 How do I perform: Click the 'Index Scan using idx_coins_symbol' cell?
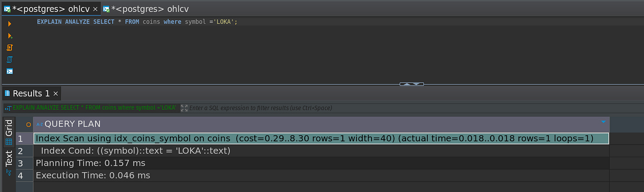coord(321,138)
